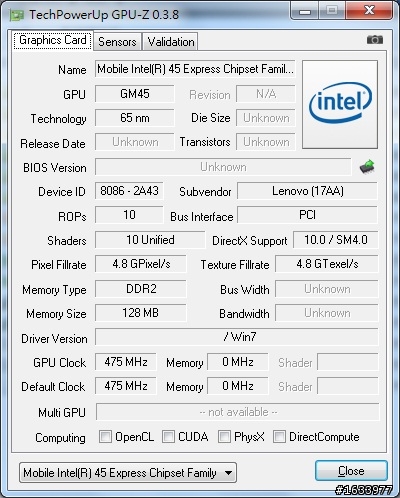Open the graphics card selection dropdown

pos(128,472)
